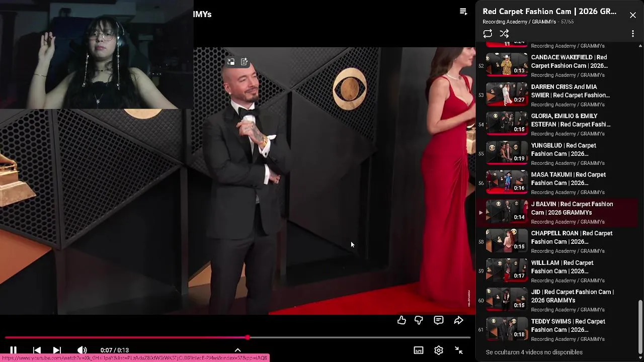Play YUNGBLUD Red Carpet Fashion Cam video

coord(556,154)
